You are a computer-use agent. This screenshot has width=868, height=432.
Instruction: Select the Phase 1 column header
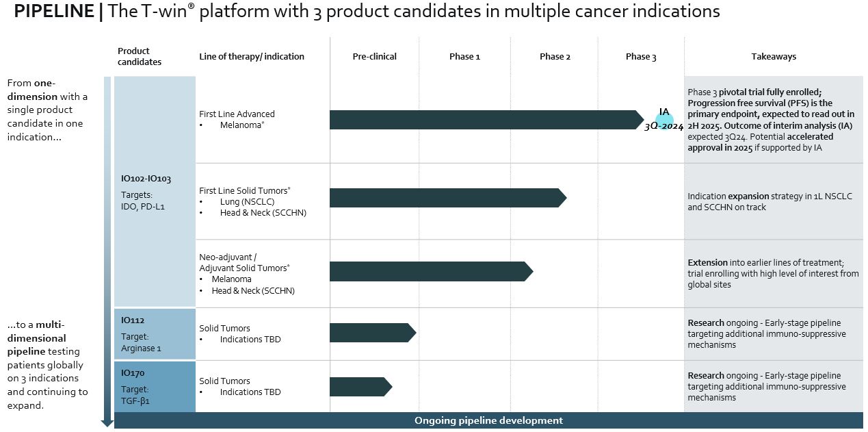point(464,57)
